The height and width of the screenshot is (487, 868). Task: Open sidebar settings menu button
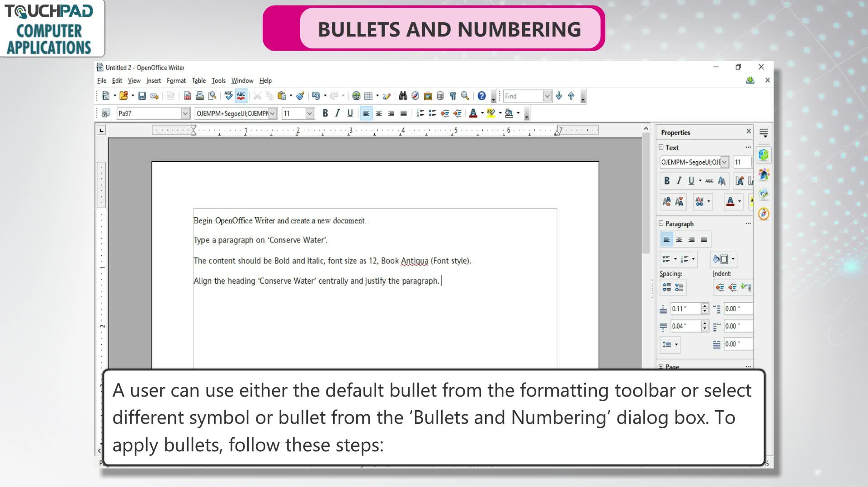764,133
